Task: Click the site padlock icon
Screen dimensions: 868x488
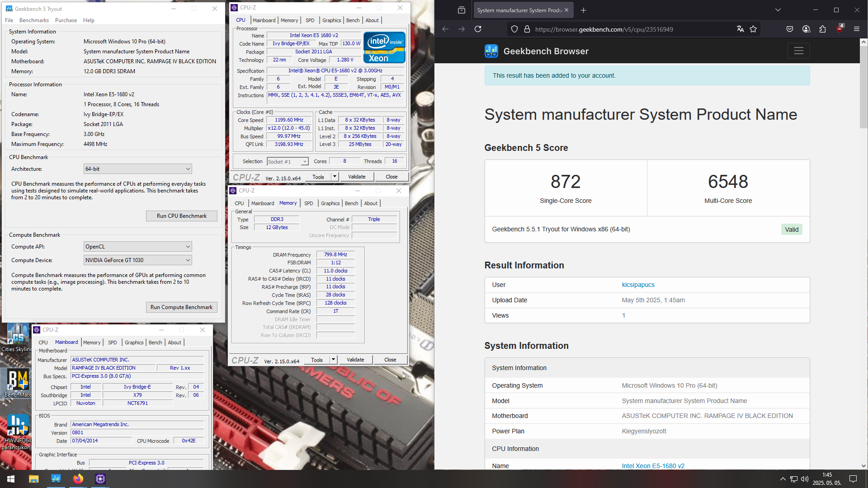Action: pos(527,29)
